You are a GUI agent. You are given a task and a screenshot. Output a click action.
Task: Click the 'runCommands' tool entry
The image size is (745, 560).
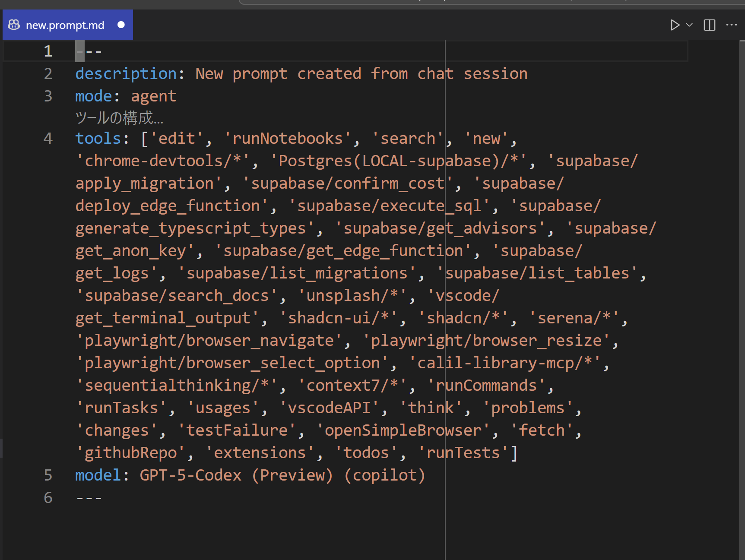click(486, 386)
